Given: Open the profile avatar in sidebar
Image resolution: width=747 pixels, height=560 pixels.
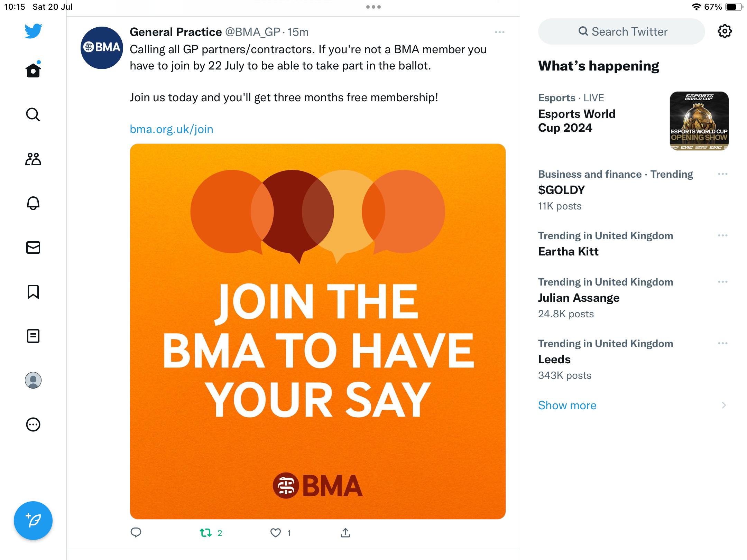Looking at the screenshot, I should (33, 380).
